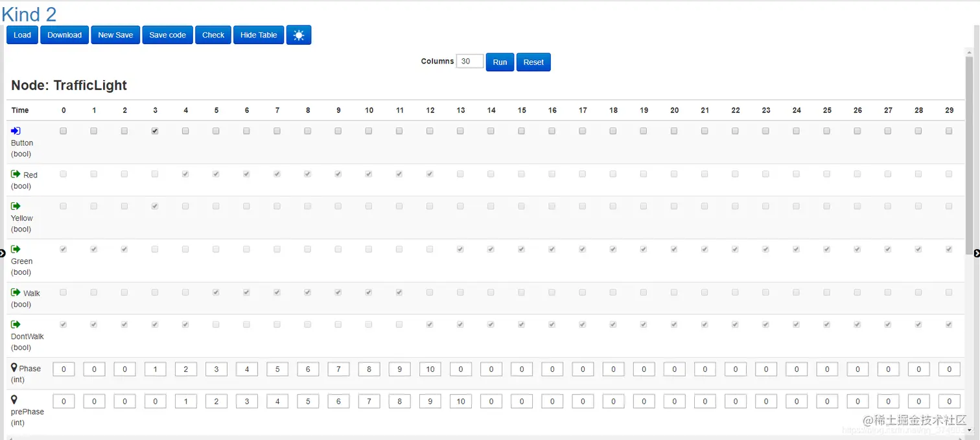The image size is (980, 440).
Task: Click the DontWalk checkbox at time 29
Action: 949,325
